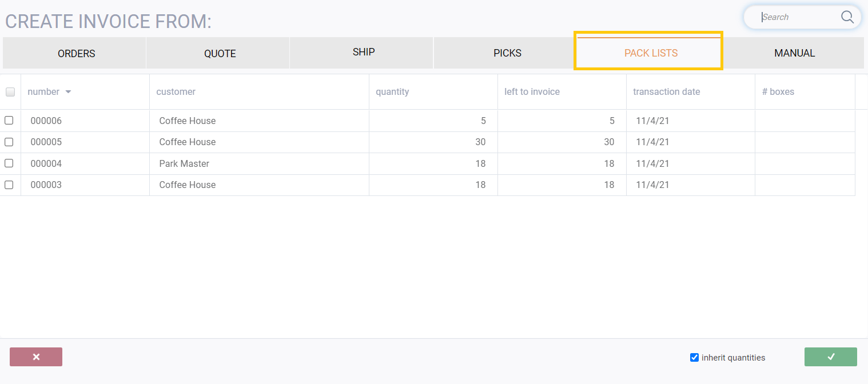Select the Ship tab
Viewport: 868px width, 384px height.
point(364,53)
